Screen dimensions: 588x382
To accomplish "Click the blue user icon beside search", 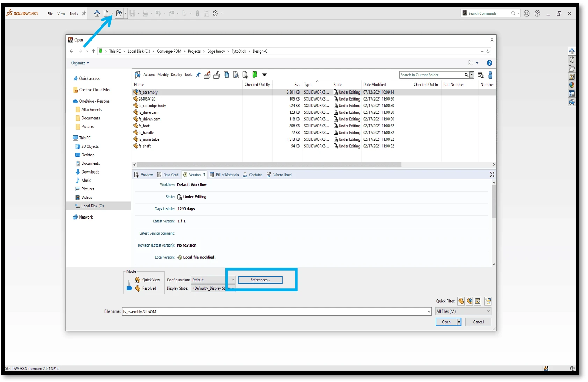I will click(490, 75).
